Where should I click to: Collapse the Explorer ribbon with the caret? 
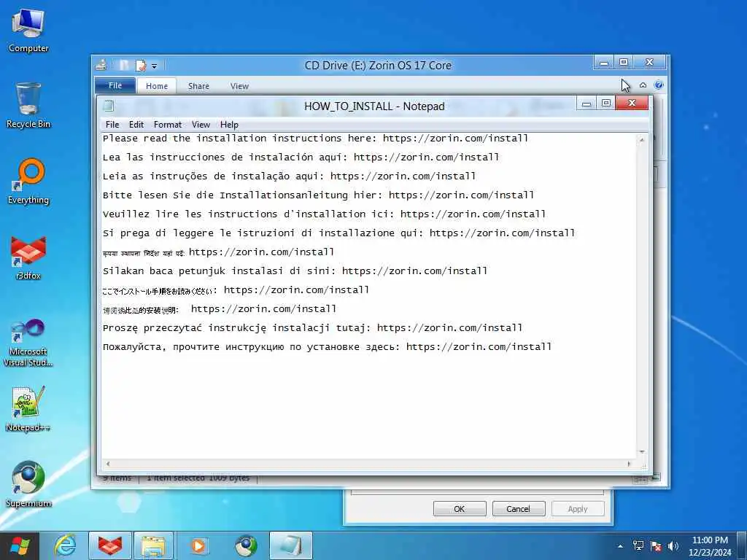(x=643, y=85)
